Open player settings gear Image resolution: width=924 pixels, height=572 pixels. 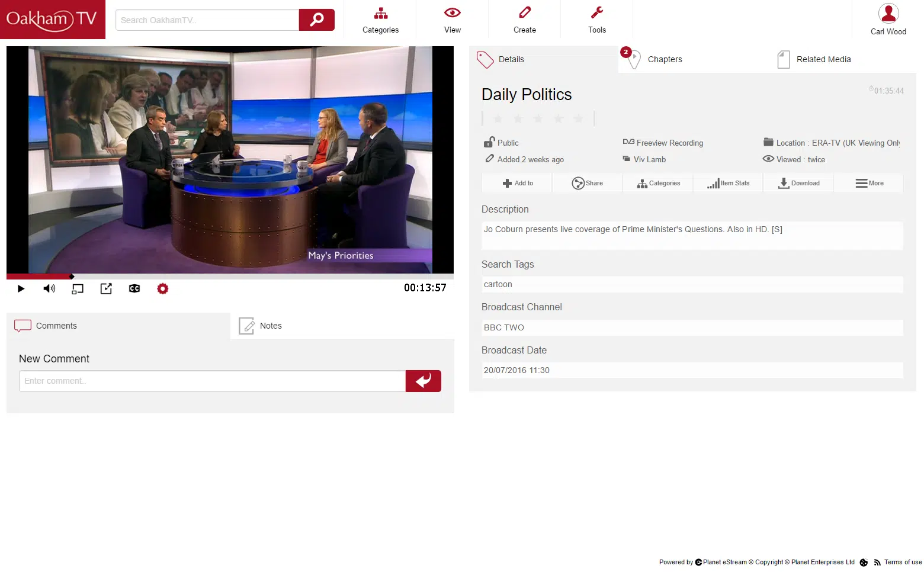pyautogui.click(x=163, y=288)
